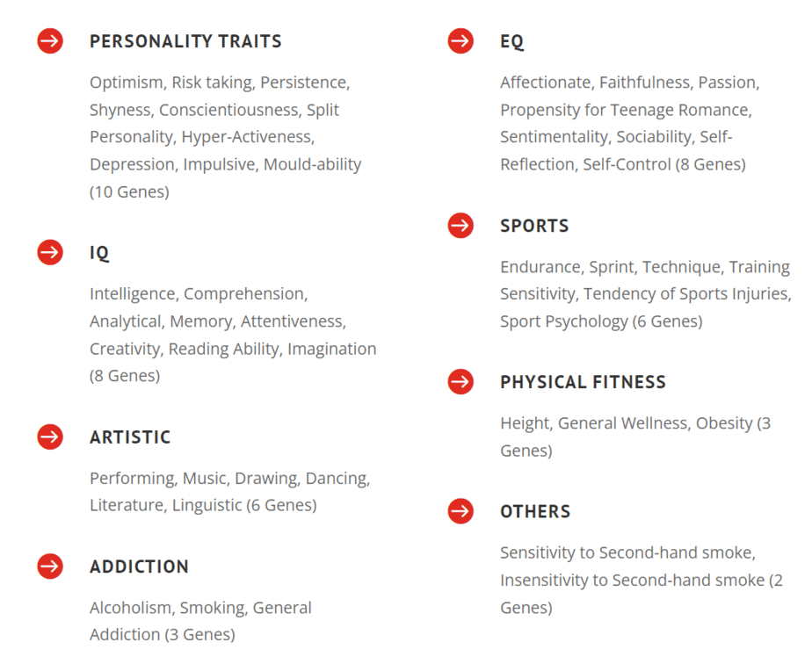This screenshot has width=812, height=664.
Task: Click the red arrow icon beside EQ
Action: [x=460, y=41]
